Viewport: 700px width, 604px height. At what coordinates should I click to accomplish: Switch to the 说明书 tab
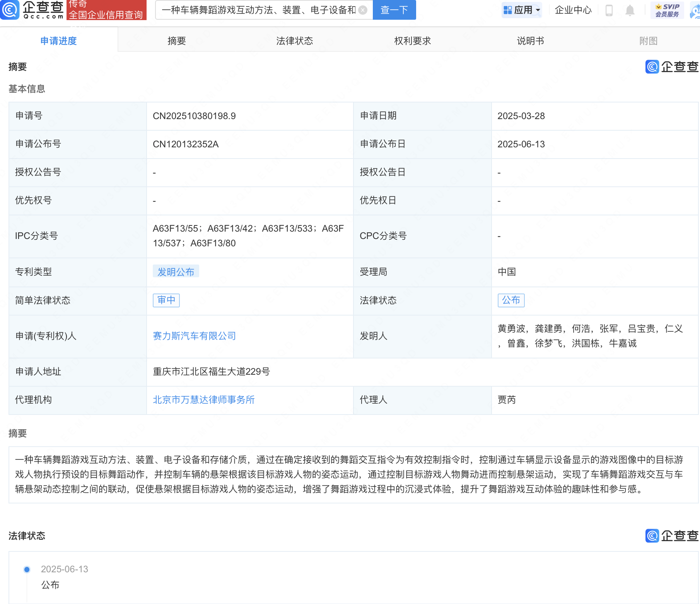(531, 41)
